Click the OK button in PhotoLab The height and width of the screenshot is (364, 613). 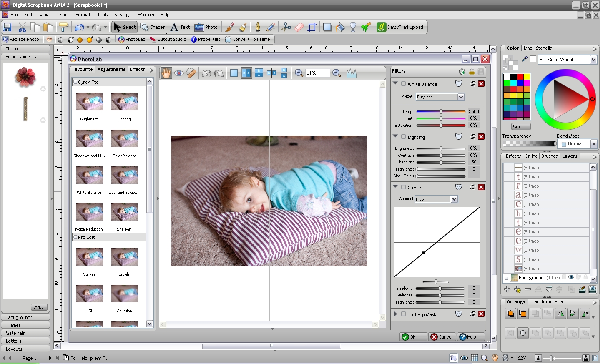coord(413,337)
